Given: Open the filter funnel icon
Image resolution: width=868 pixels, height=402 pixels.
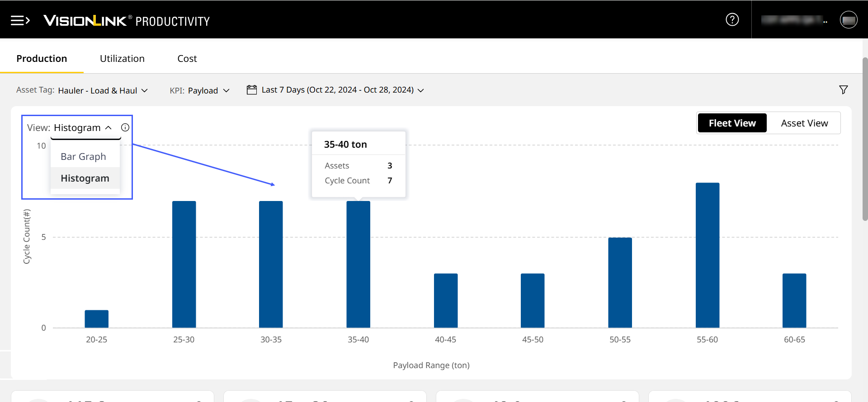Looking at the screenshot, I should point(843,90).
